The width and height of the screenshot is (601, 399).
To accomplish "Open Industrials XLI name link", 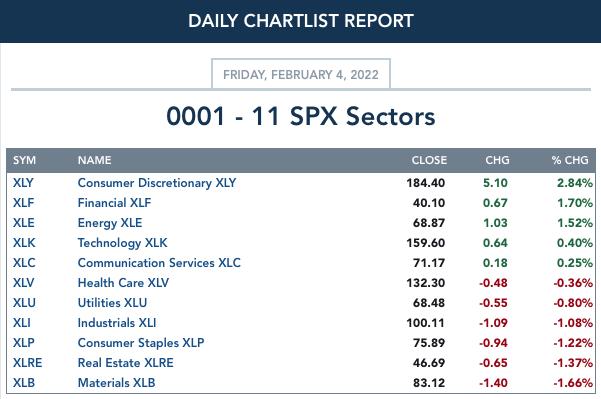I will pos(117,323).
